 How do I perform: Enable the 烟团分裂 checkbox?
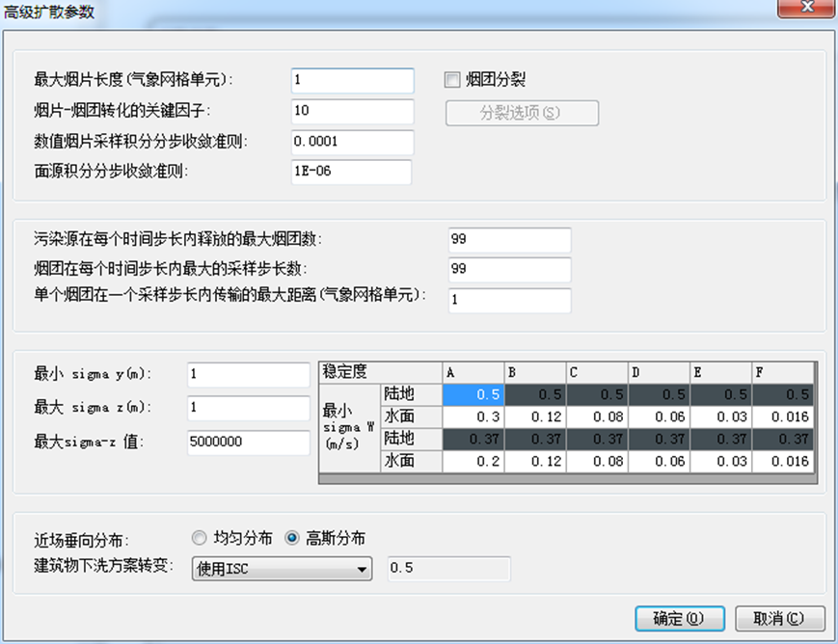pos(451,80)
